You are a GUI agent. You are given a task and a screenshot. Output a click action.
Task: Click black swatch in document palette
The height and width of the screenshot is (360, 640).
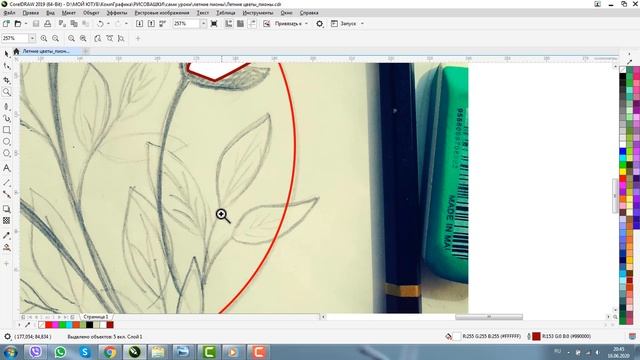click(89, 325)
